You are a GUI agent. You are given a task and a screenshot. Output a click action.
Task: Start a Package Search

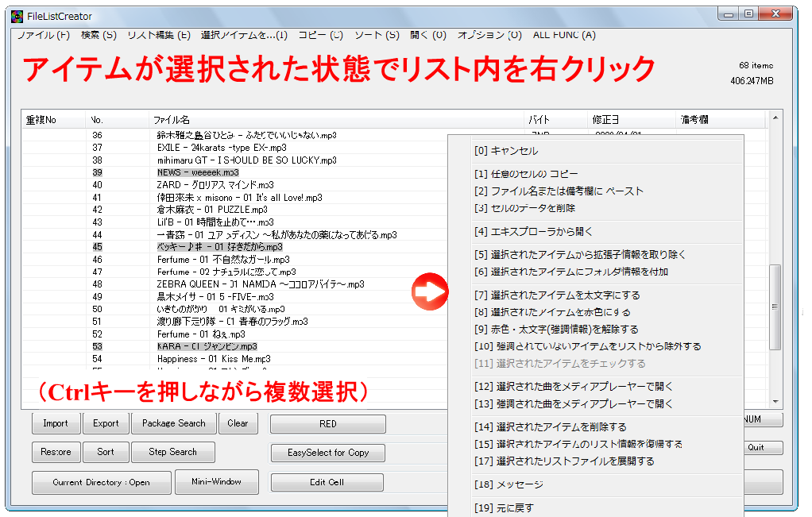click(x=173, y=423)
